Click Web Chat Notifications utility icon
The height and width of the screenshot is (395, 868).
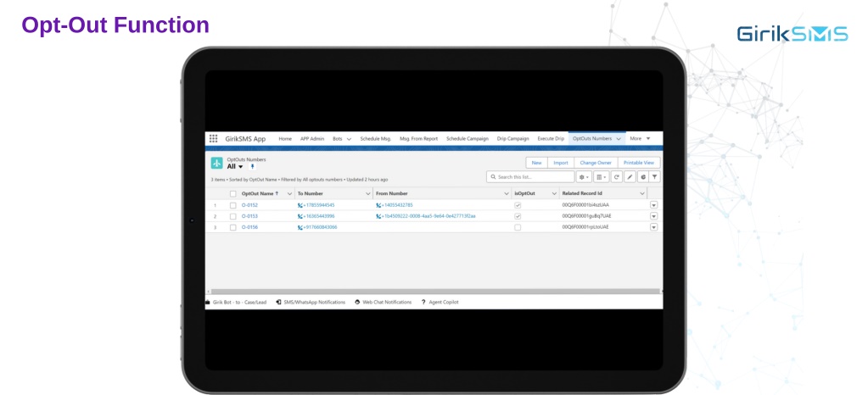coord(357,303)
